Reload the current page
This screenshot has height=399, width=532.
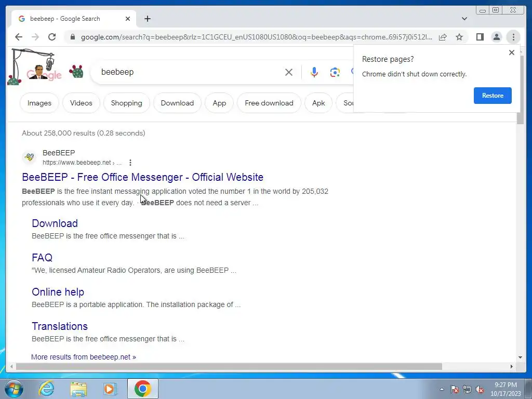pos(52,37)
